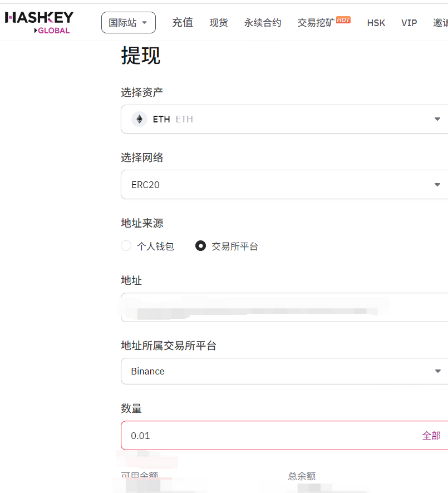
Task: Select the 个人钱包 radio option
Action: point(126,246)
